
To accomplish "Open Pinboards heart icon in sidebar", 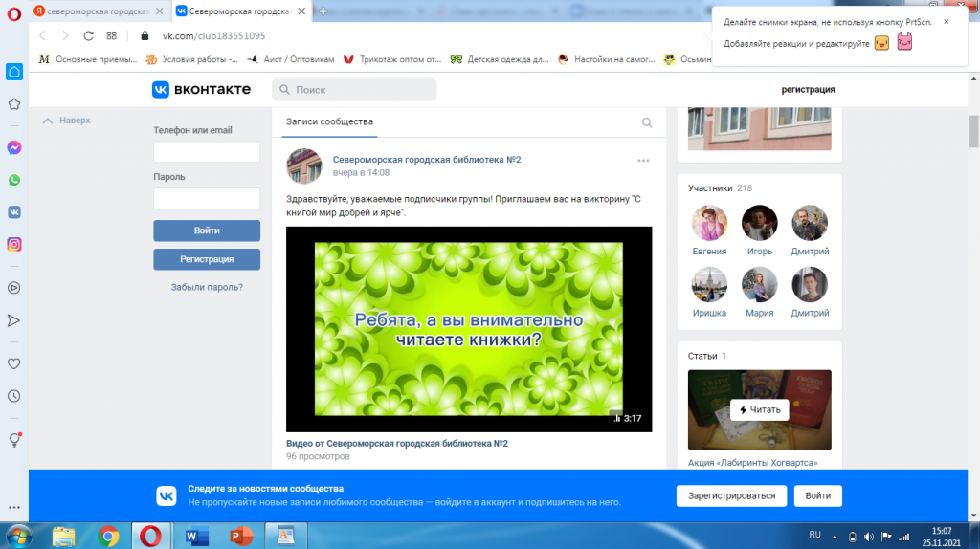I will tap(13, 364).
